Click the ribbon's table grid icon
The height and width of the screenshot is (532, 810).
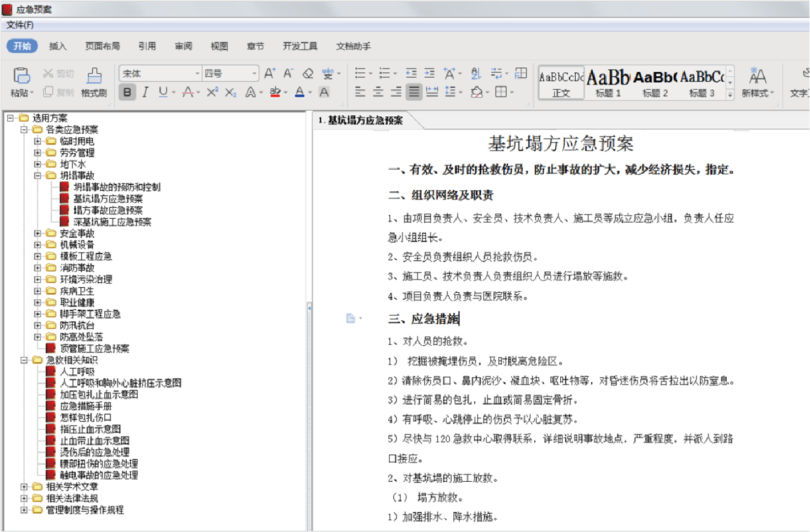(521, 73)
